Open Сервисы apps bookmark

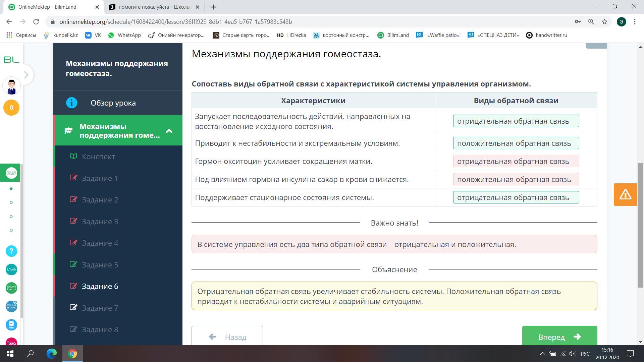coord(21,35)
